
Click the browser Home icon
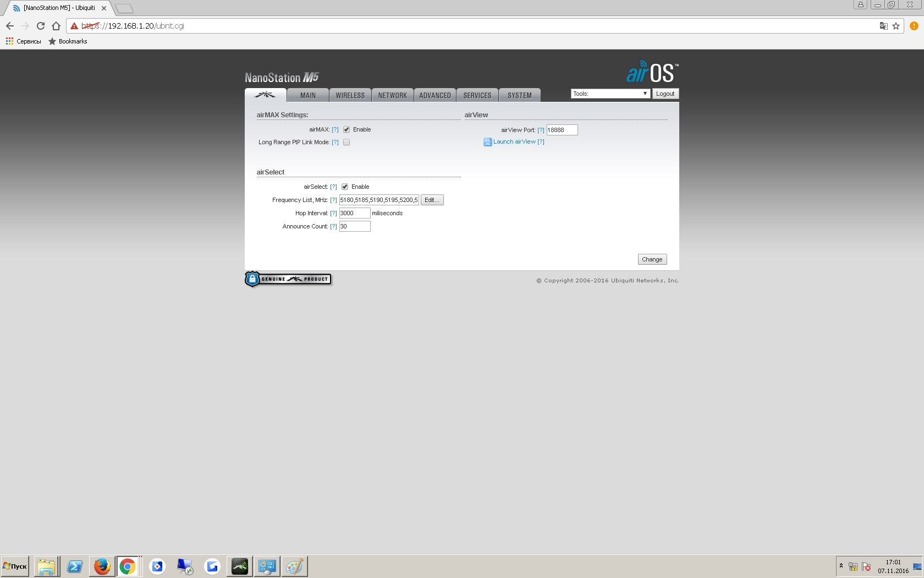56,26
